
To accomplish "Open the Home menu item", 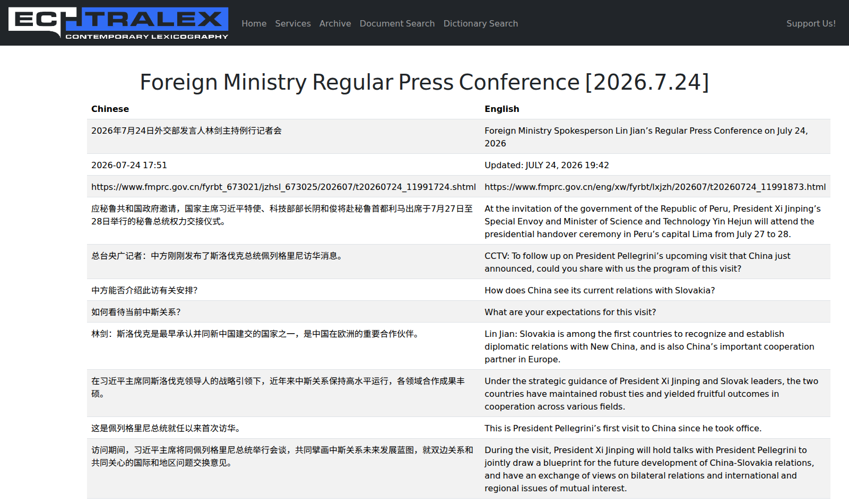I will [x=254, y=23].
